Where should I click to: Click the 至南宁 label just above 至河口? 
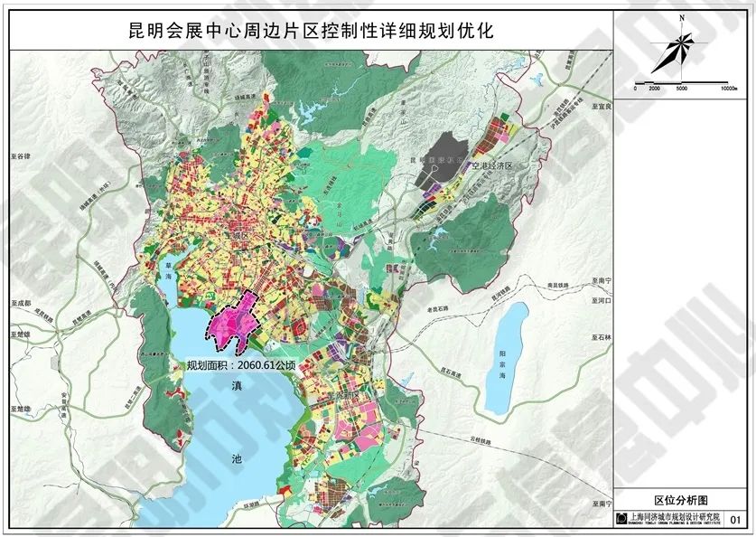[x=602, y=281]
